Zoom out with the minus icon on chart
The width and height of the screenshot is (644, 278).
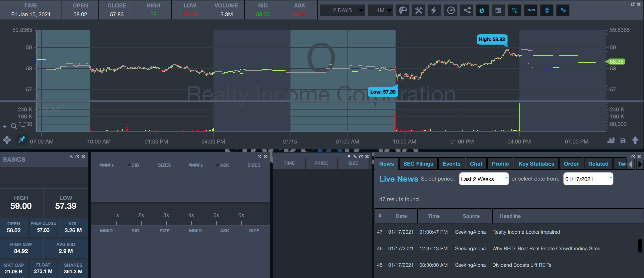point(23,126)
